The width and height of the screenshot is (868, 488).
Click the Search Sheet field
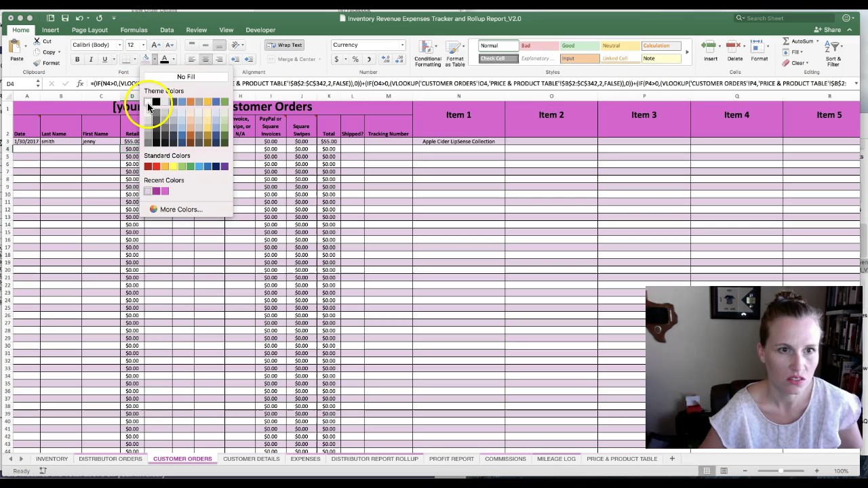pos(785,18)
